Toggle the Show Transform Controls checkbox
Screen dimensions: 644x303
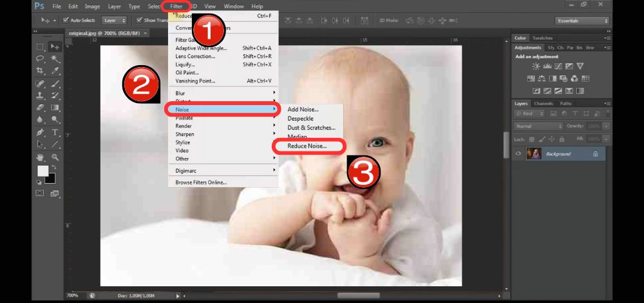pyautogui.click(x=139, y=20)
